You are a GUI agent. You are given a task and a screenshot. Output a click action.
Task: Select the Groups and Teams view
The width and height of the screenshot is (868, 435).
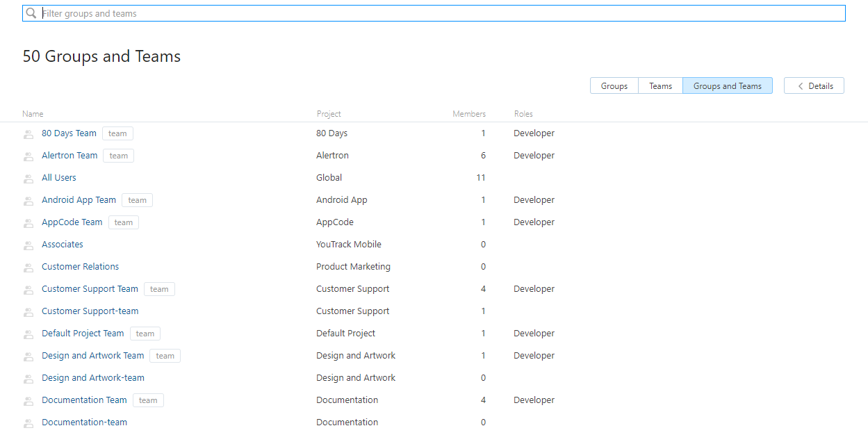click(727, 85)
